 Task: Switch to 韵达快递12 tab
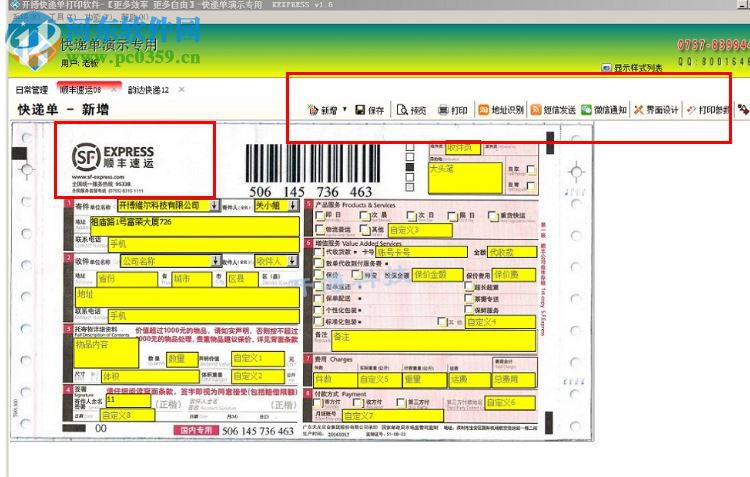point(148,89)
